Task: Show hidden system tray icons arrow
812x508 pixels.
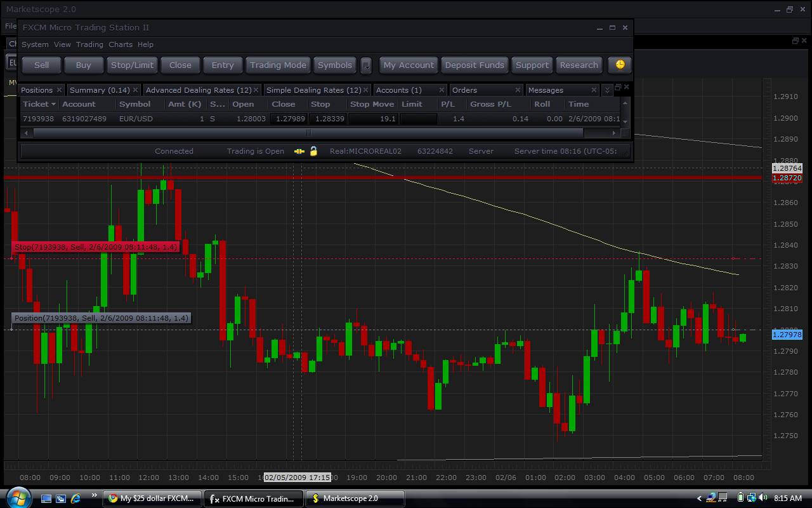Action: 699,498
